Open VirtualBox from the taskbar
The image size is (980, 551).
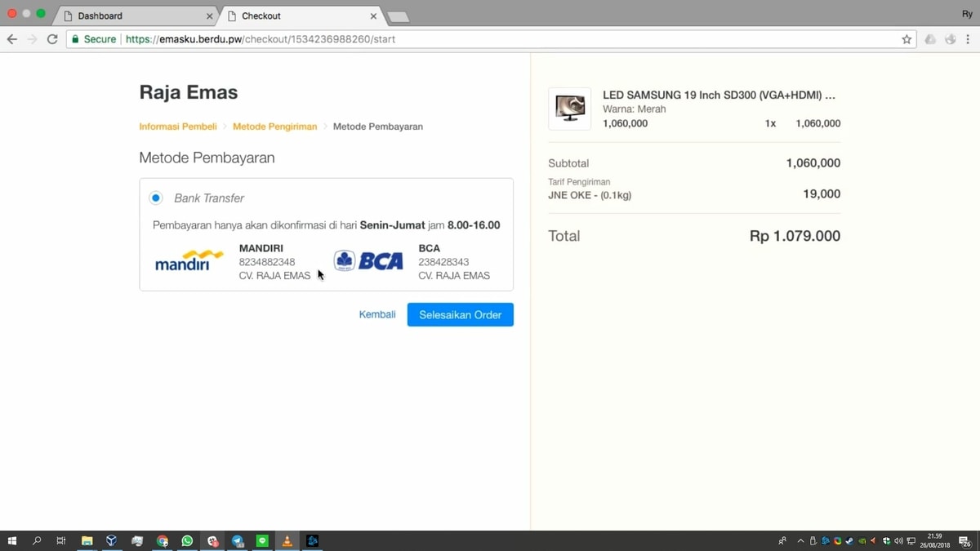[112, 541]
